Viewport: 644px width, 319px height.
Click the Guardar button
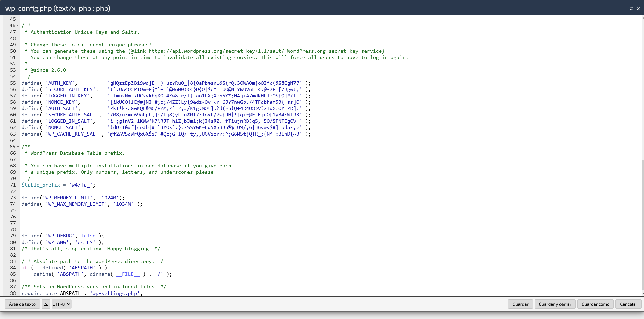520,304
